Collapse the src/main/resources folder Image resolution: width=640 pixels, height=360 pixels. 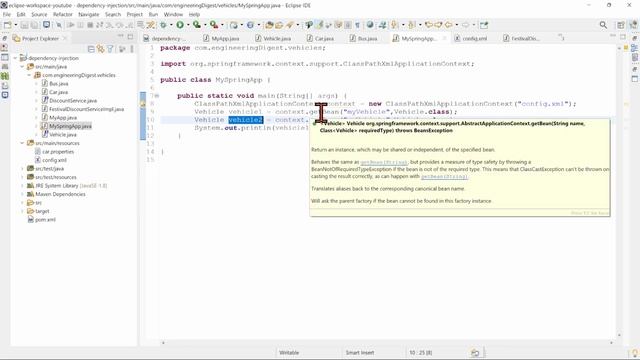pos(22,143)
